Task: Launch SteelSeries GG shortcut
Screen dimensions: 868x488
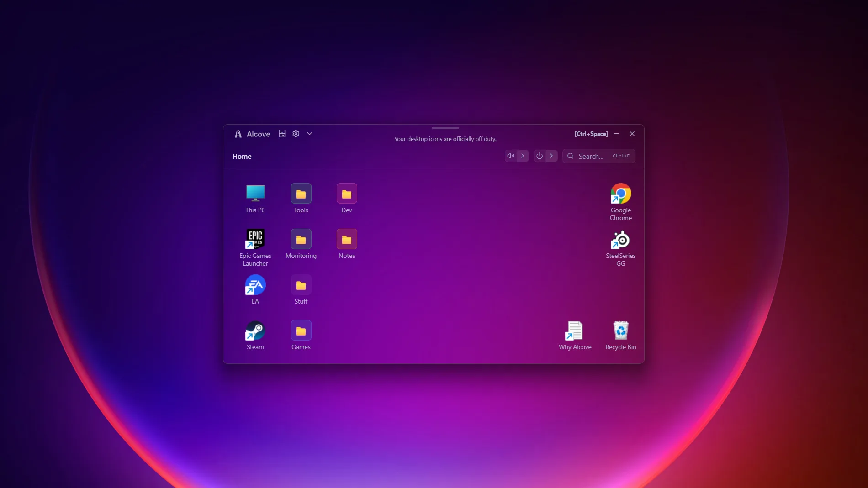Action: 621,247
